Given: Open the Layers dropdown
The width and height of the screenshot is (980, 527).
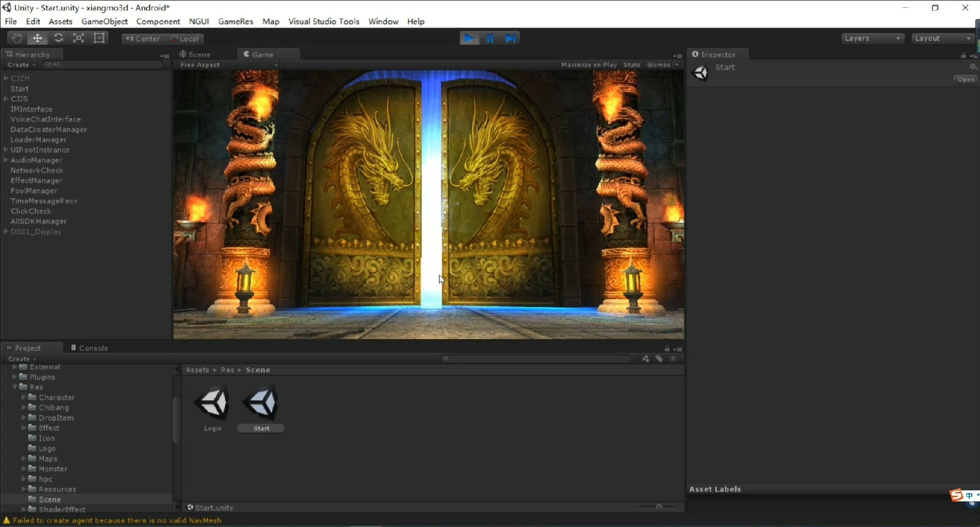Looking at the screenshot, I should pyautogui.click(x=872, y=38).
